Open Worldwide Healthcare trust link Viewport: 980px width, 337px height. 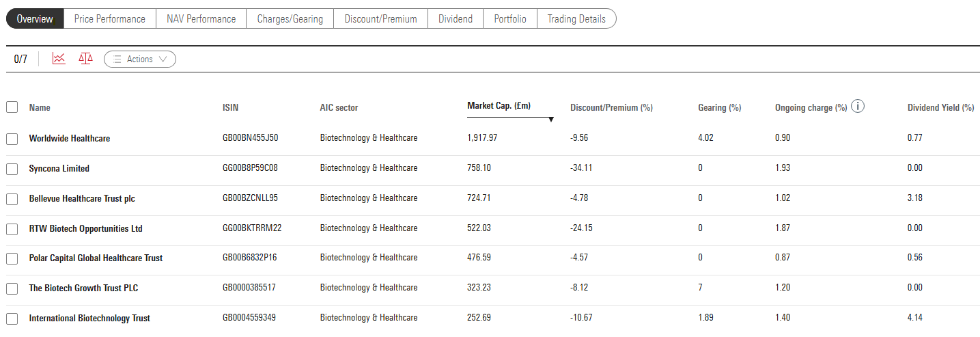(x=70, y=138)
